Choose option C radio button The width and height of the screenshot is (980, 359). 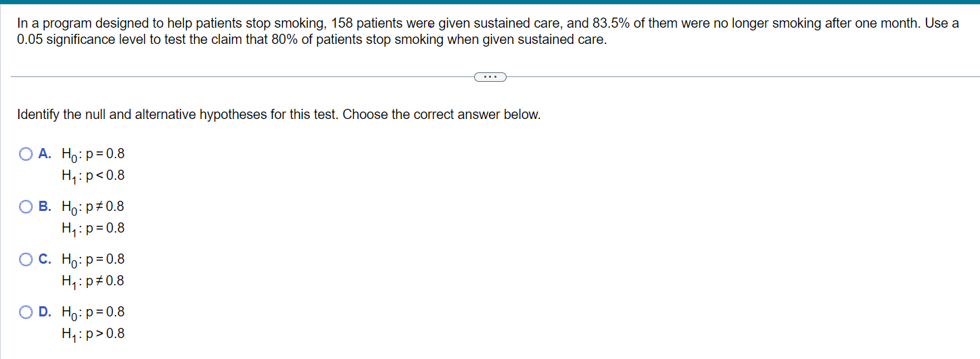pyautogui.click(x=26, y=260)
